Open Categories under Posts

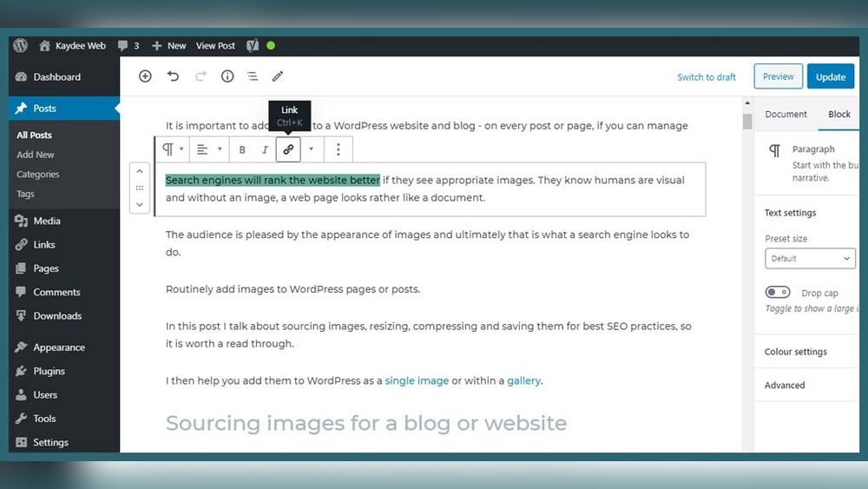37,175
